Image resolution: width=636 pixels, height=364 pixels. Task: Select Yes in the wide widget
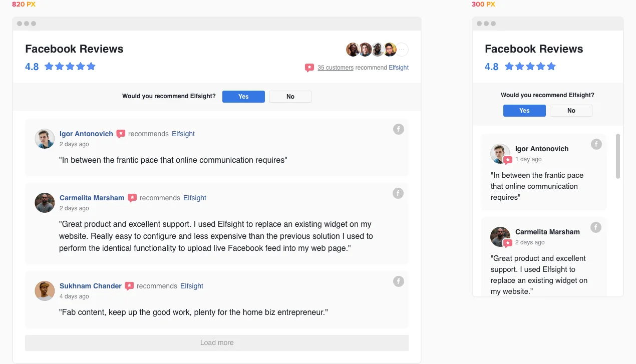point(243,97)
